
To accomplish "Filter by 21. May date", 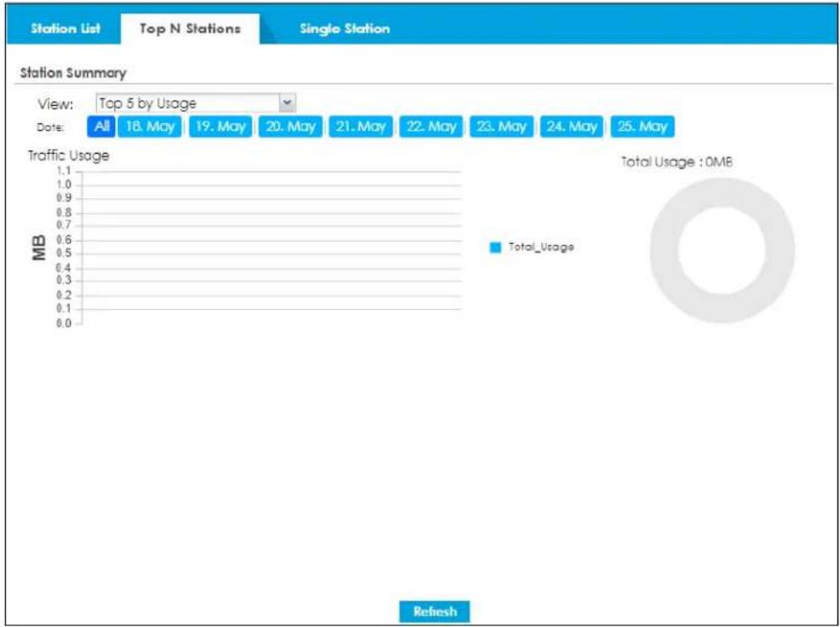I will point(360,126).
